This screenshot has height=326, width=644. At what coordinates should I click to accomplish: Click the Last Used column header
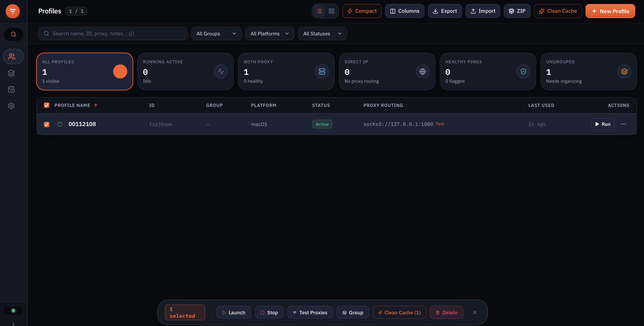tap(541, 105)
